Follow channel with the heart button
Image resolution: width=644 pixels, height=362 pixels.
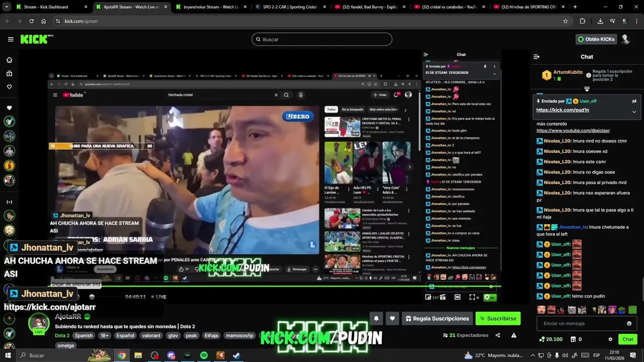(x=392, y=318)
